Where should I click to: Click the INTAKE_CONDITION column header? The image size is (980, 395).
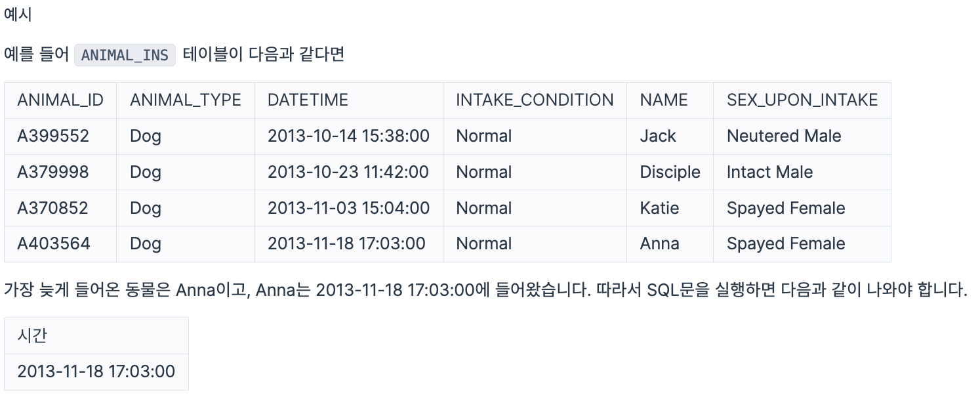[535, 100]
